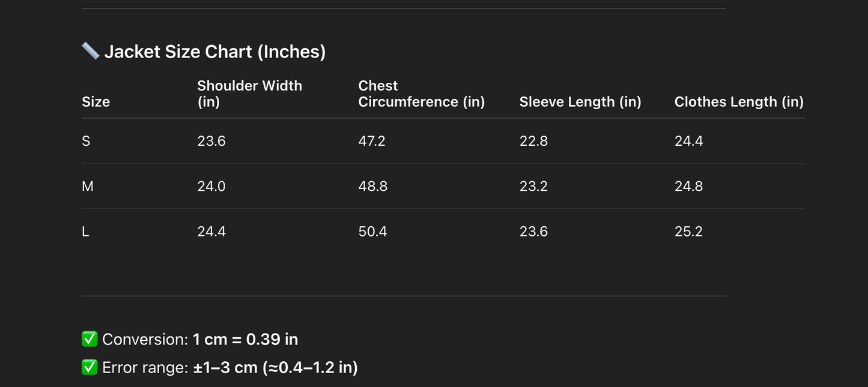Select the L size row label
Screen dimensions: 868x387
pos(85,232)
